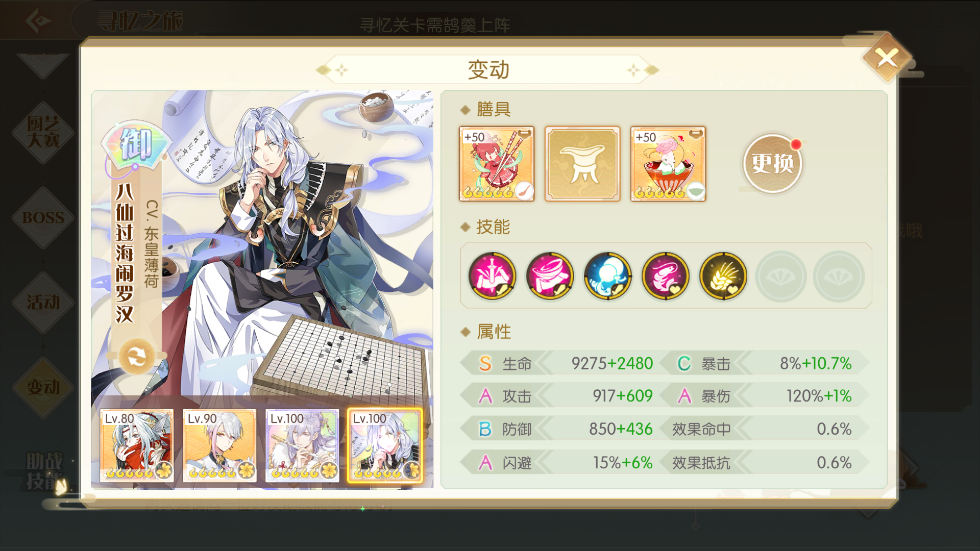Click the second locked skill slot
The image size is (980, 551).
839,276
